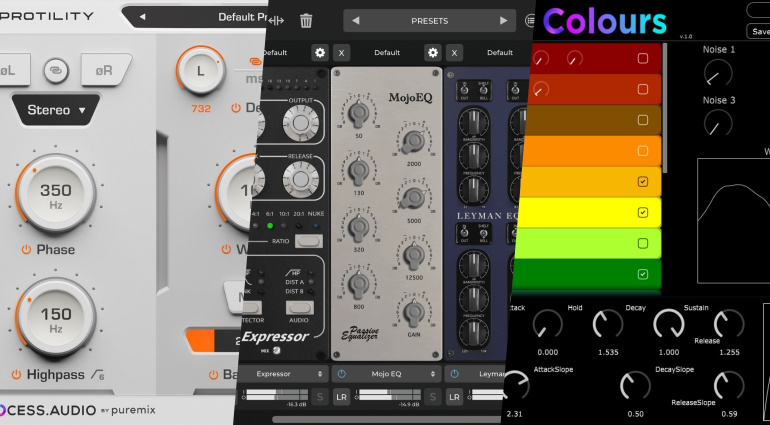Uncheck the yellow row checkbox in Colours
The image size is (770, 425).
[x=642, y=213]
